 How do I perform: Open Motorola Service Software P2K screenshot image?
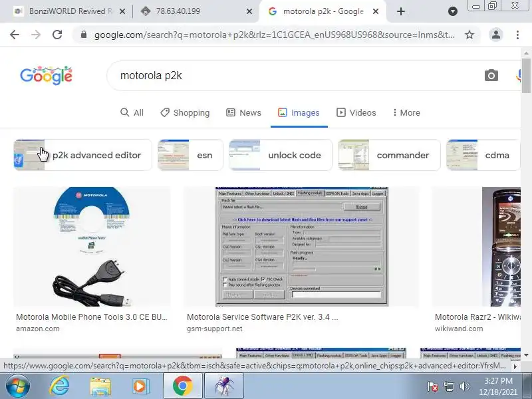pos(301,247)
